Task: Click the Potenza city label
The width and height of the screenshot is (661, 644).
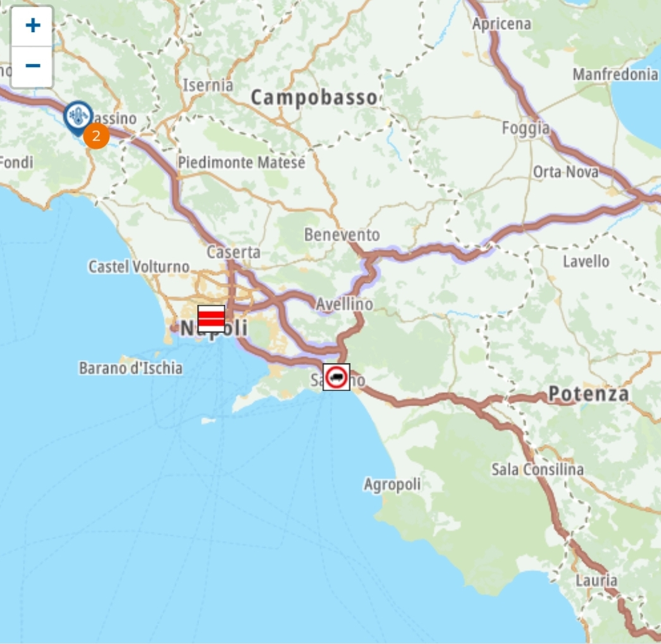Action: pos(588,394)
